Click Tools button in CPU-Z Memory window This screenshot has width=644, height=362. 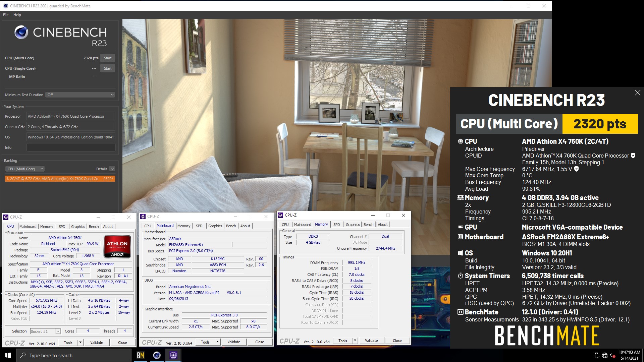click(343, 341)
